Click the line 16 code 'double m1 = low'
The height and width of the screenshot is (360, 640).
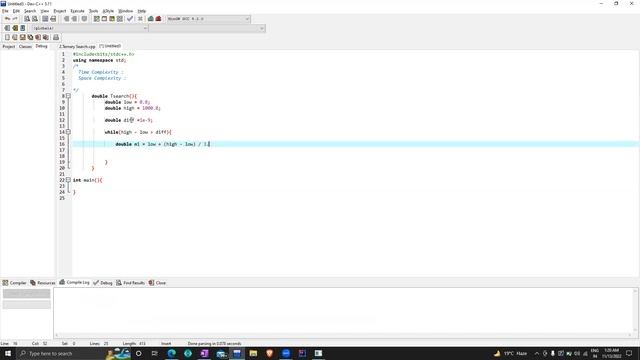(x=136, y=144)
